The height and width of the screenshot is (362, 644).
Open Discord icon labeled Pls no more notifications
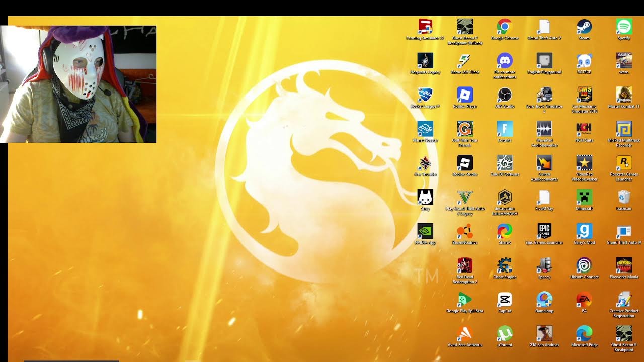click(505, 60)
